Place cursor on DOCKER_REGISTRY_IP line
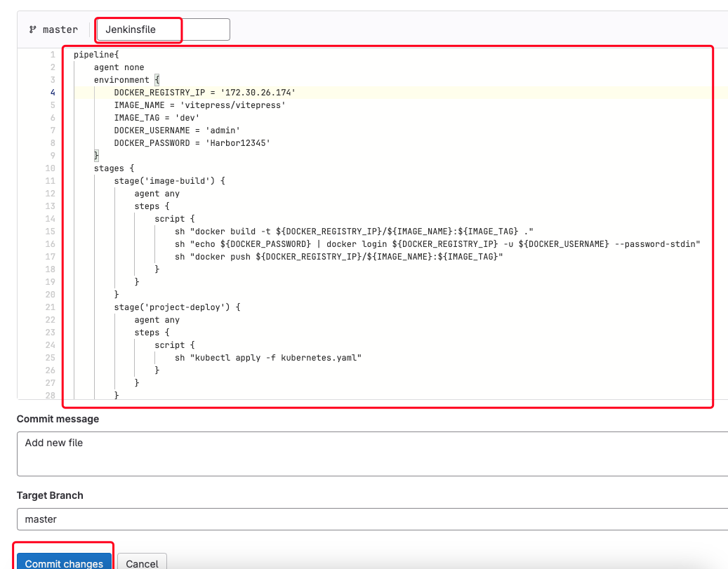 point(204,93)
